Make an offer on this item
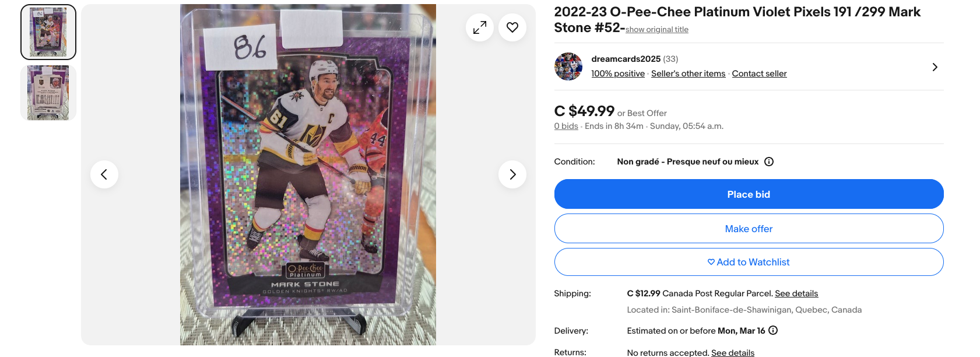This screenshot has width=980, height=357. pyautogui.click(x=749, y=229)
